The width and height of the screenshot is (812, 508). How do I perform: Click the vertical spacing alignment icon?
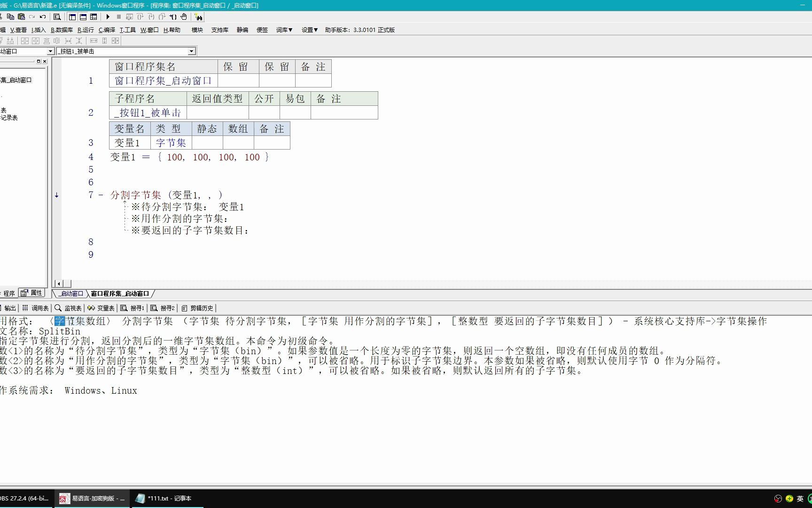79,41
